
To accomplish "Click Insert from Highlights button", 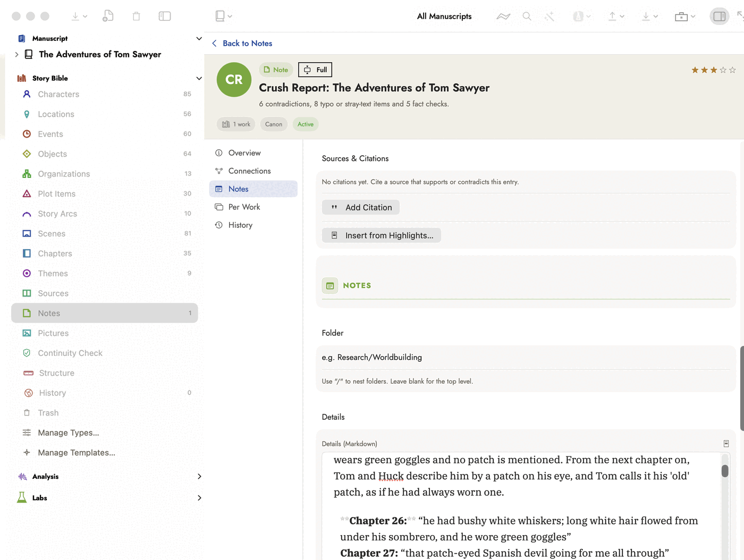I will [382, 235].
